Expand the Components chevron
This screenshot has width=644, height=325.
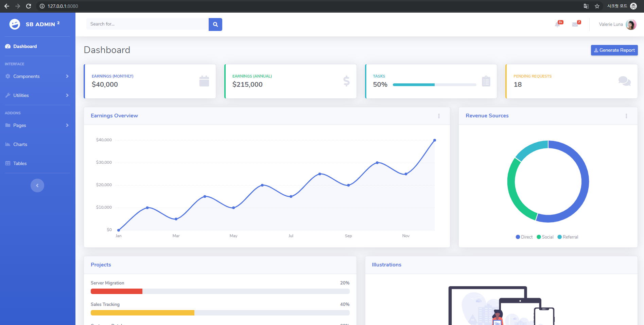click(67, 76)
